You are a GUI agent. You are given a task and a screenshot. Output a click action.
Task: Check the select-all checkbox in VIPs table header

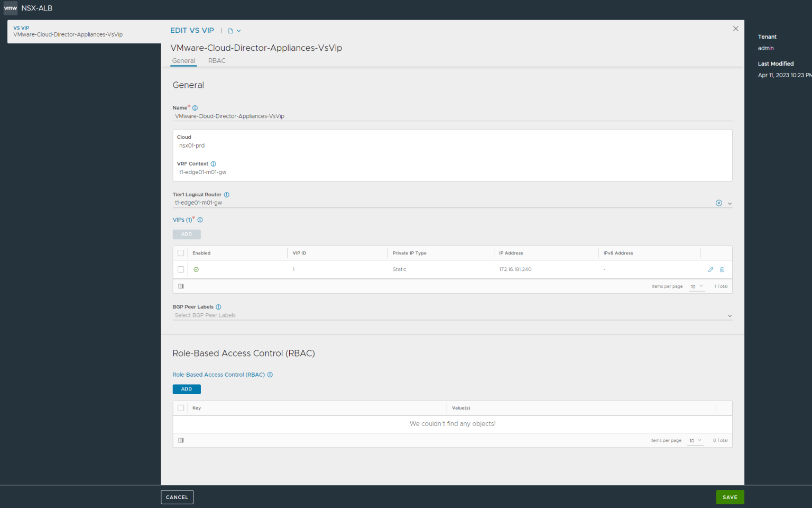pyautogui.click(x=181, y=253)
